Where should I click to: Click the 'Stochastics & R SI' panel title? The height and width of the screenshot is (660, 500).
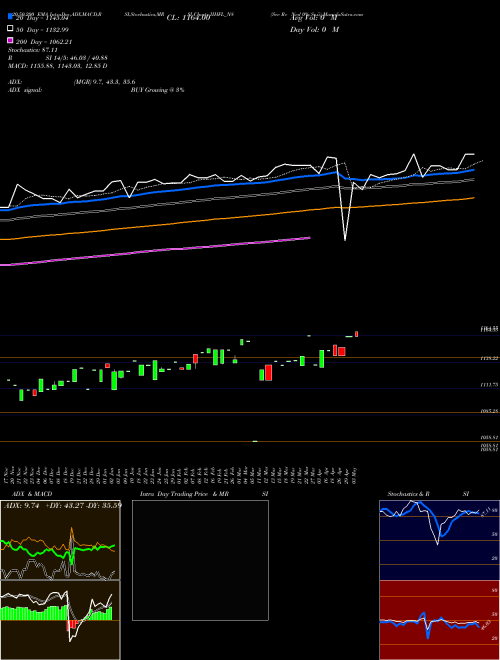[428, 494]
